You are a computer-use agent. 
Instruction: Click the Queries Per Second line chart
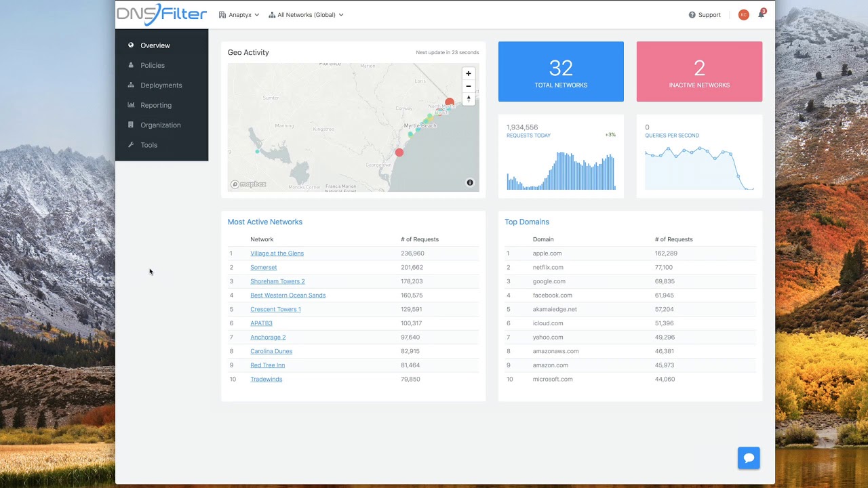point(699,169)
